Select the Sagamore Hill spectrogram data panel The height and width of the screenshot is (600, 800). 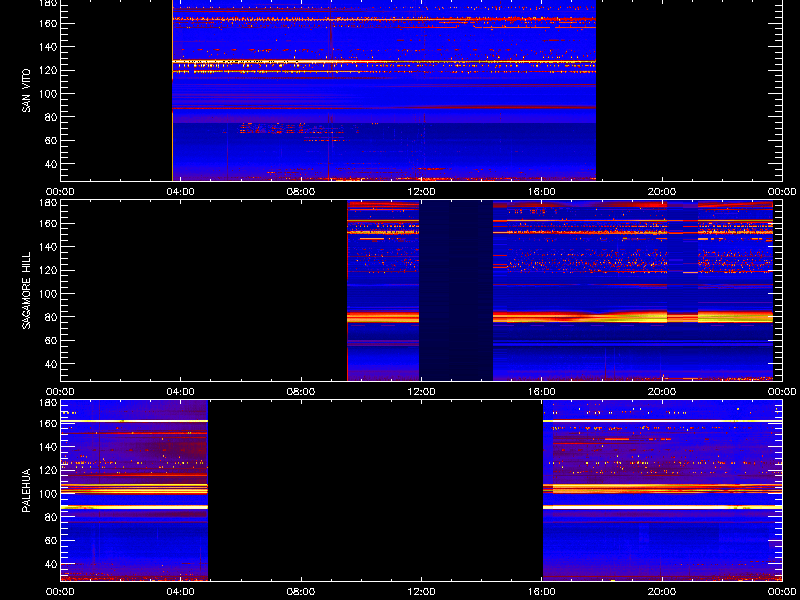click(x=421, y=290)
